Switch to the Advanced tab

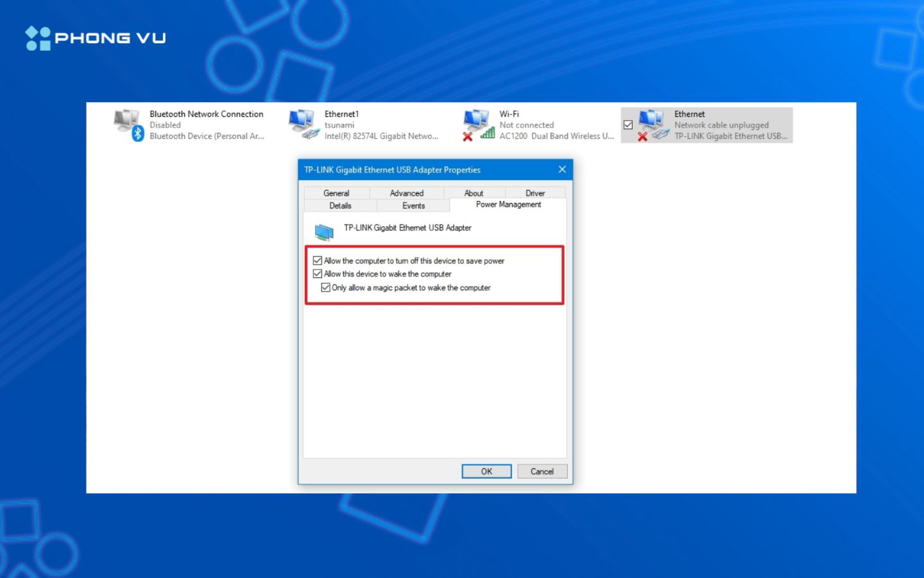click(x=406, y=193)
